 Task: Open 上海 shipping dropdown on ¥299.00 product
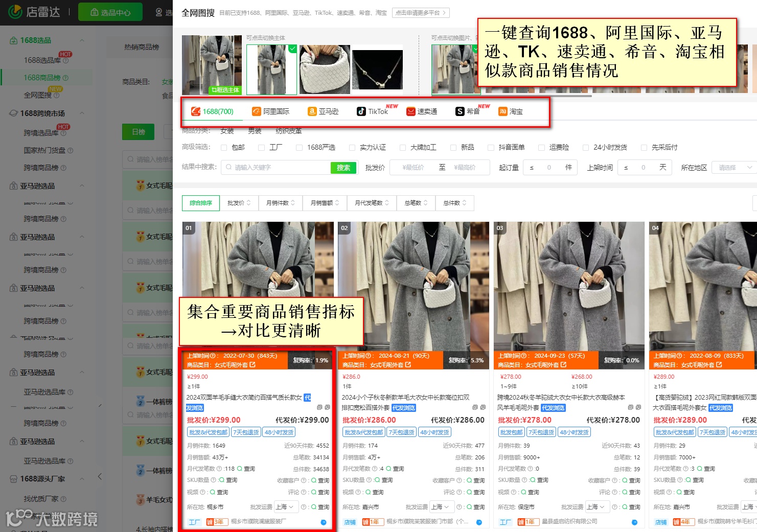286,507
